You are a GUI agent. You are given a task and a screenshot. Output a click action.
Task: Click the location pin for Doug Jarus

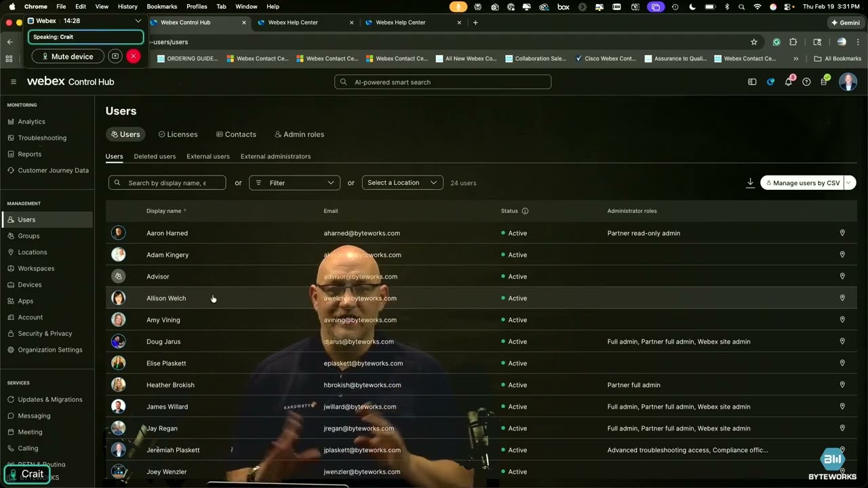(842, 342)
